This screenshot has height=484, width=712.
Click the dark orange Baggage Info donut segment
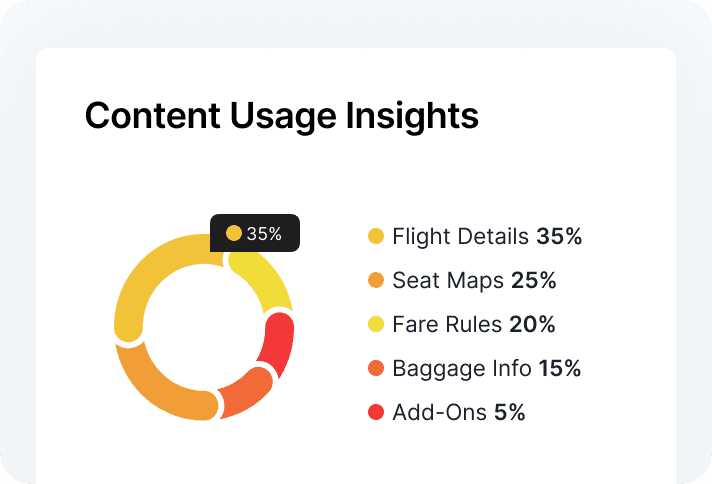click(x=247, y=391)
